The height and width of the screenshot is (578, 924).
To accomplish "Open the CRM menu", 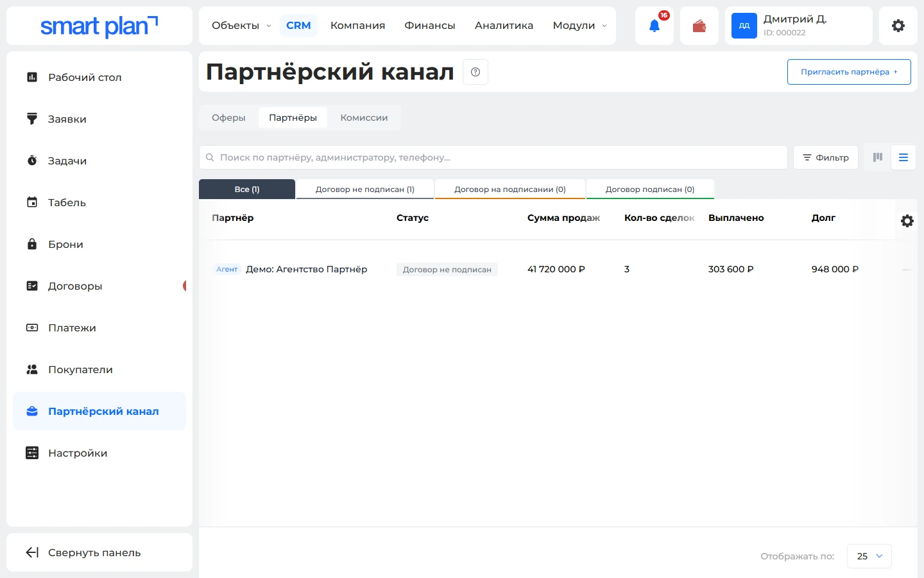I will (298, 26).
